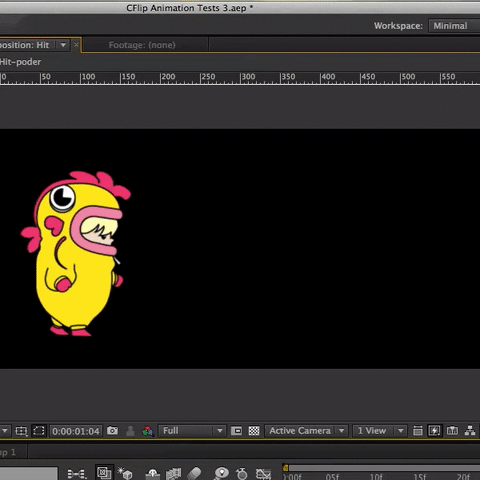Open the Graph Editor
This screenshot has width=480, height=480.
click(263, 474)
